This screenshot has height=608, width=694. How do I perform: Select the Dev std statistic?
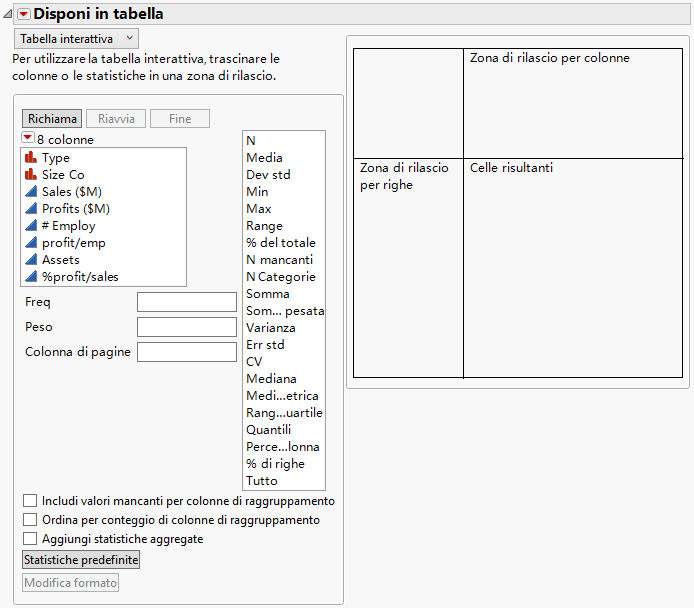[268, 175]
